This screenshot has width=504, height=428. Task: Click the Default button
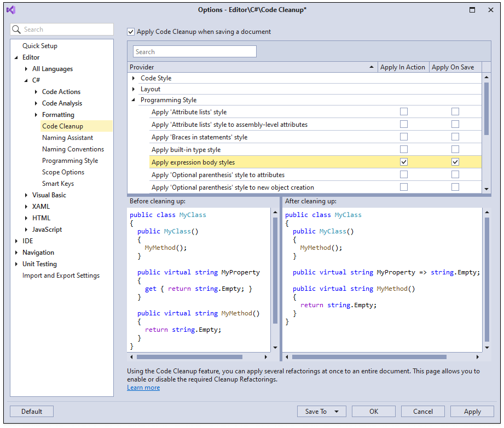[32, 412]
